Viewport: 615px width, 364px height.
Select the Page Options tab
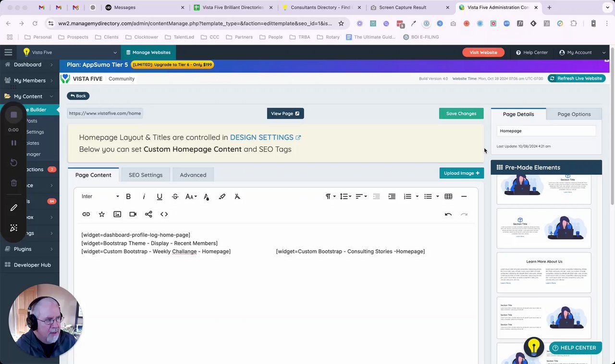[x=574, y=114]
